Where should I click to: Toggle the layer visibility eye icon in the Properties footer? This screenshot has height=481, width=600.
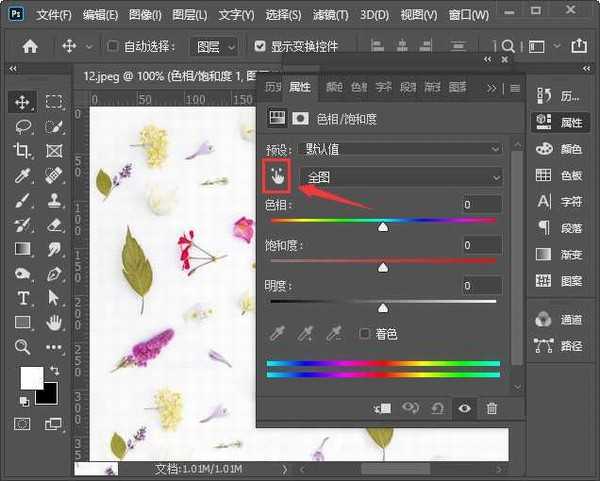(x=464, y=408)
